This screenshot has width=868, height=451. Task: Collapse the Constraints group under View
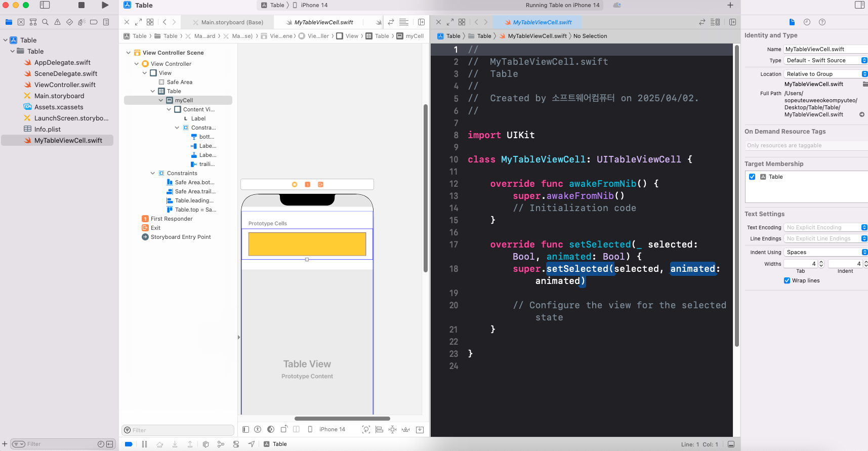click(153, 173)
